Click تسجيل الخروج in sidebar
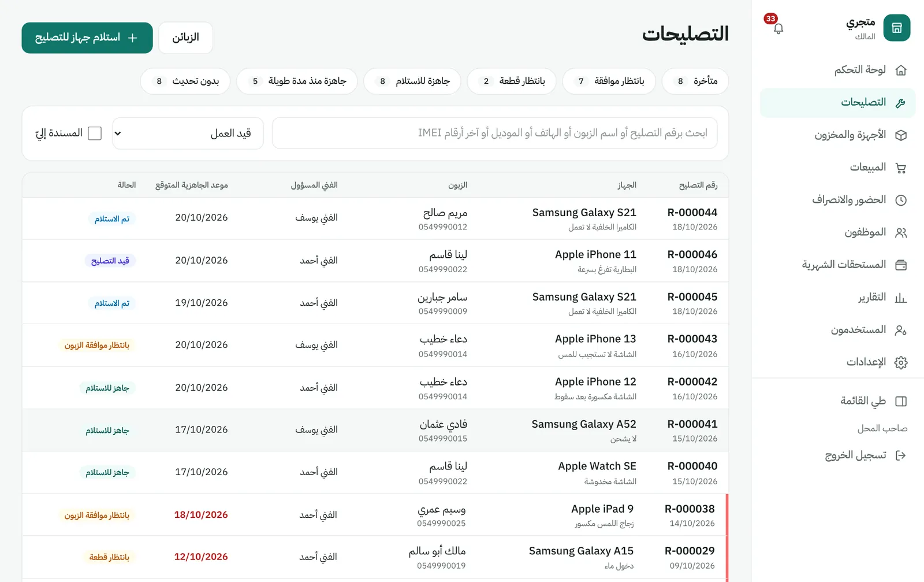This screenshot has width=924, height=582. tap(837, 455)
